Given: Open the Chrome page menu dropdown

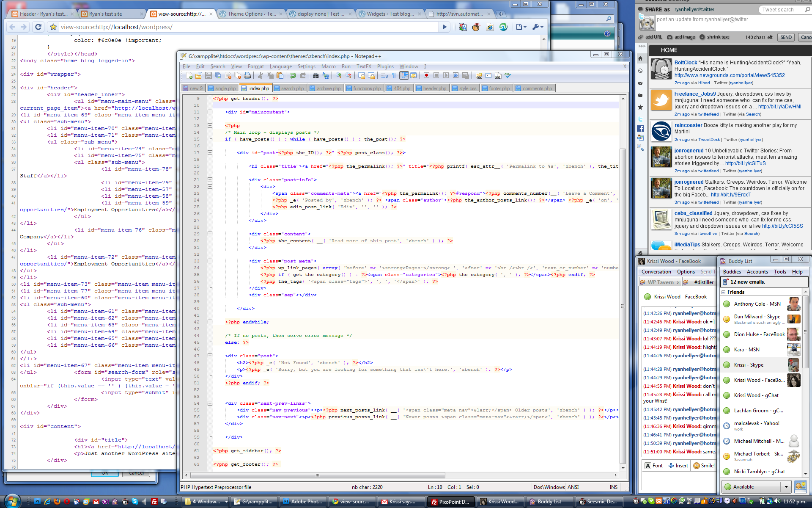Looking at the screenshot, I should (521, 27).
